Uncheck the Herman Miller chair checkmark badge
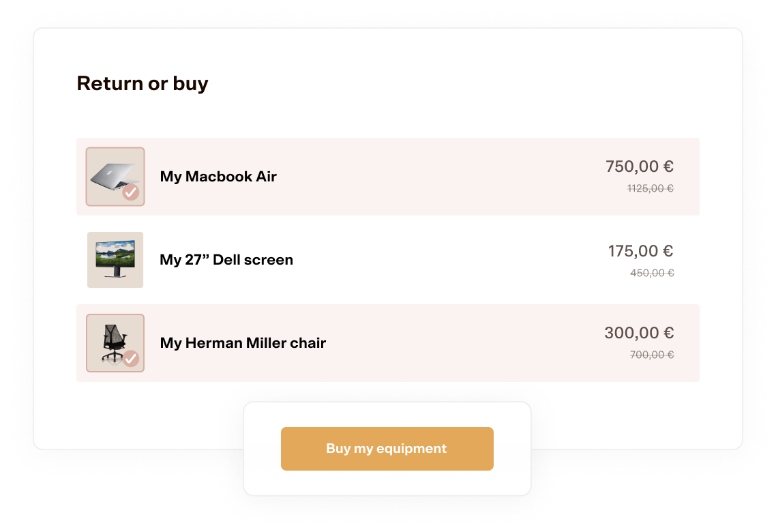 point(131,358)
